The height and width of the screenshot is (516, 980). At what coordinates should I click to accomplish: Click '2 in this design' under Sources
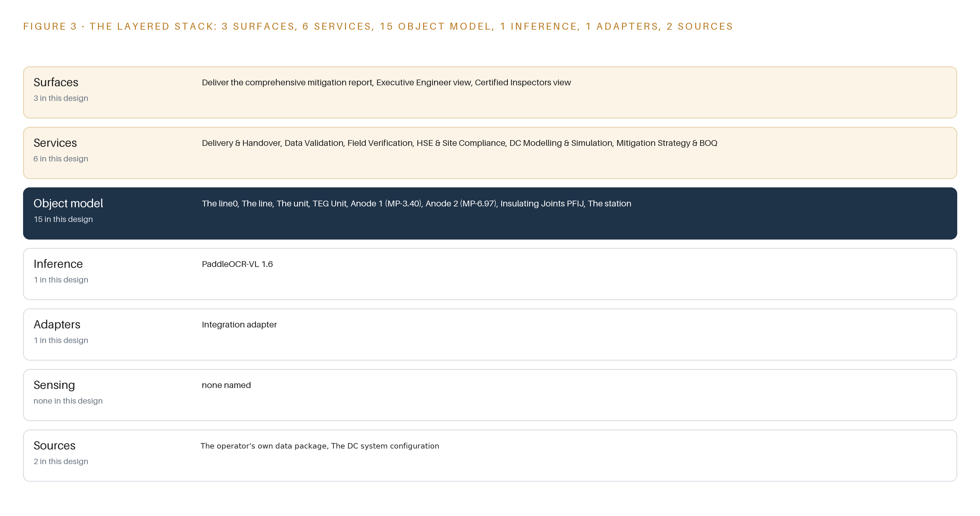pos(61,461)
